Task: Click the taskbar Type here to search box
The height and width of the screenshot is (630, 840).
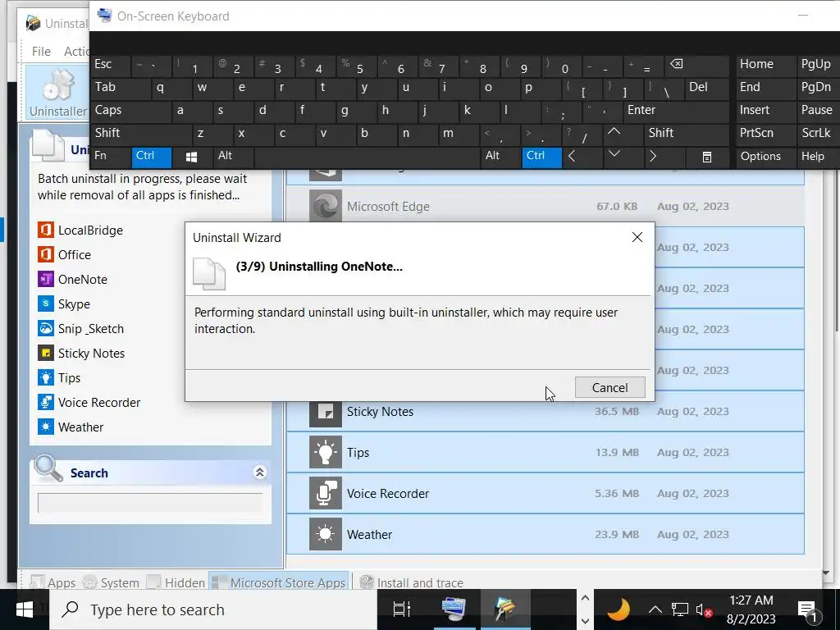Action: click(x=213, y=609)
